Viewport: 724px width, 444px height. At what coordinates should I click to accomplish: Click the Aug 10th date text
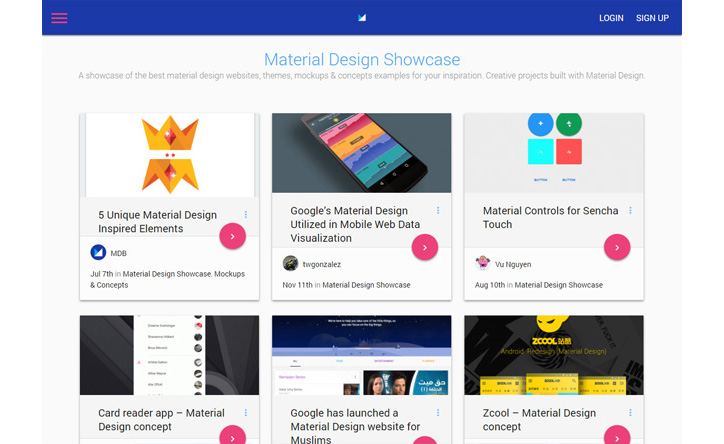click(x=490, y=285)
